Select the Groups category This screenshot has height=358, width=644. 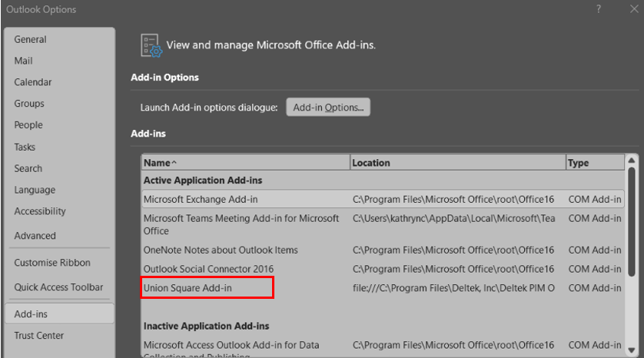(x=29, y=104)
